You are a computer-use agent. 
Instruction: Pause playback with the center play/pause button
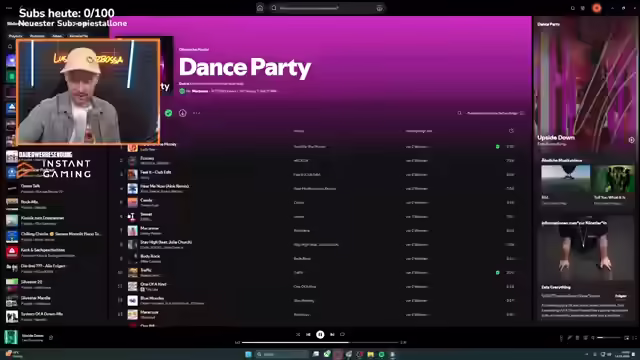[x=320, y=335]
